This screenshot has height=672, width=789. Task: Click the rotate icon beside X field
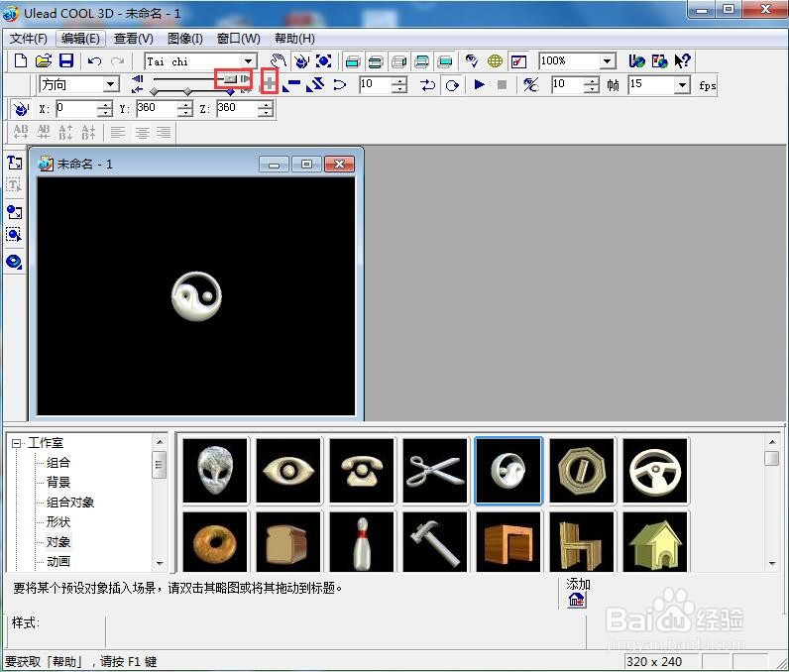pos(21,108)
